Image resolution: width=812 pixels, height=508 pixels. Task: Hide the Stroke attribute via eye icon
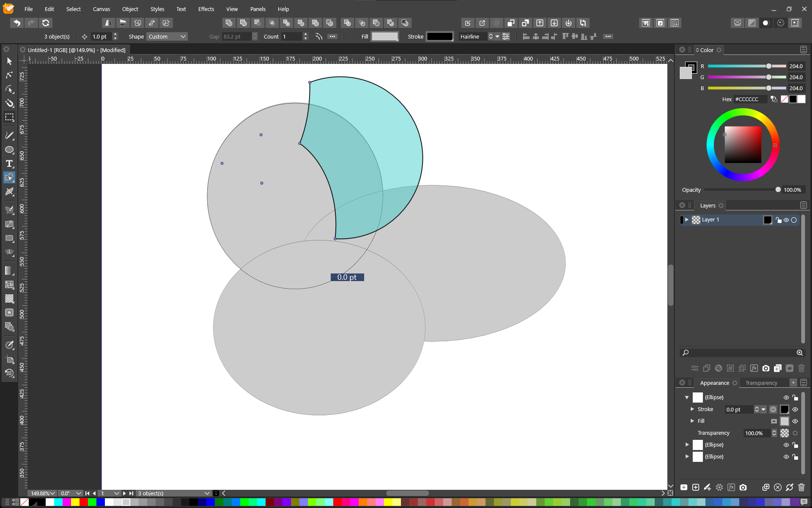795,409
